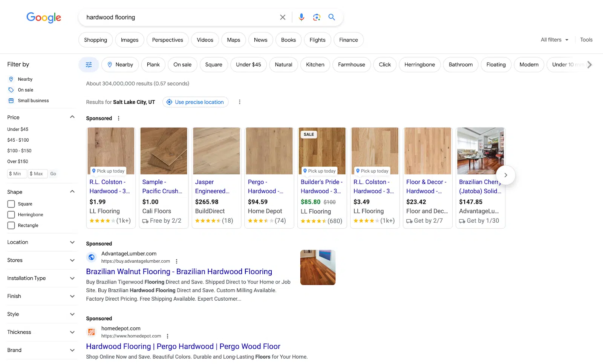Open the Pergo Hardwood Home Depot product

pos(269,178)
